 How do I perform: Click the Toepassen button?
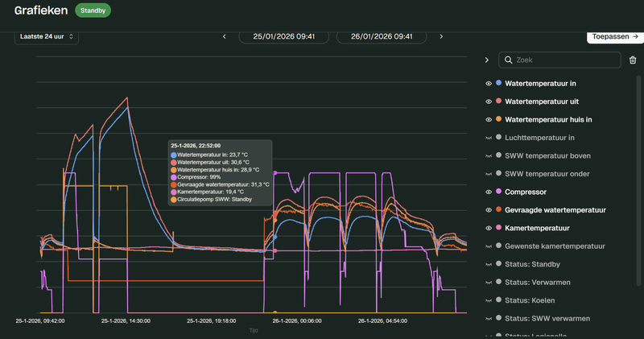click(x=615, y=36)
